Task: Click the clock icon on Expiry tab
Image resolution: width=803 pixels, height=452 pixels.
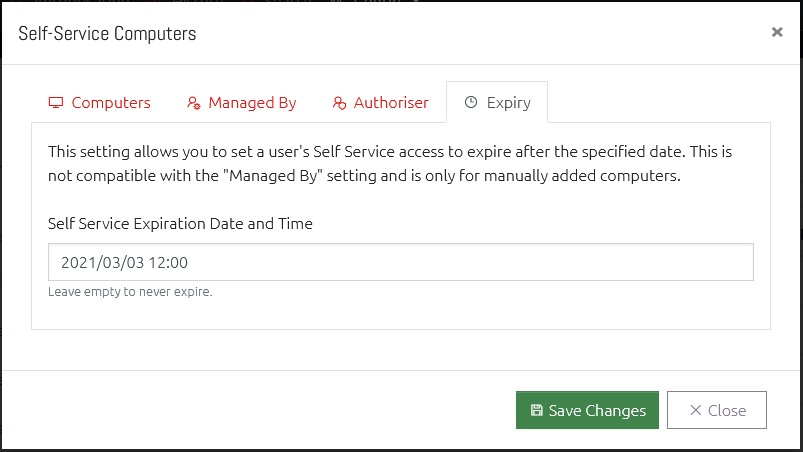Action: click(x=471, y=102)
